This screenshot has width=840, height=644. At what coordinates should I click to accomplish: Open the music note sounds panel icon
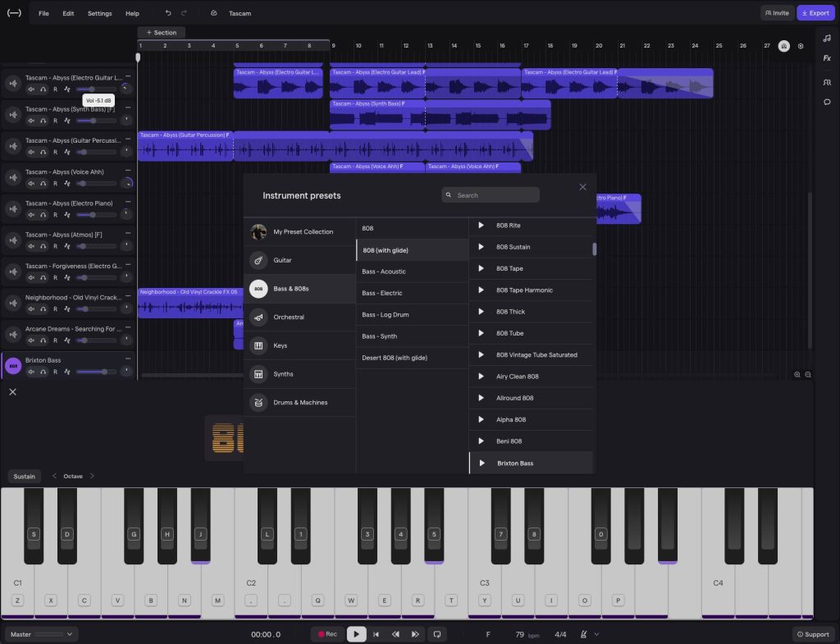tap(827, 38)
